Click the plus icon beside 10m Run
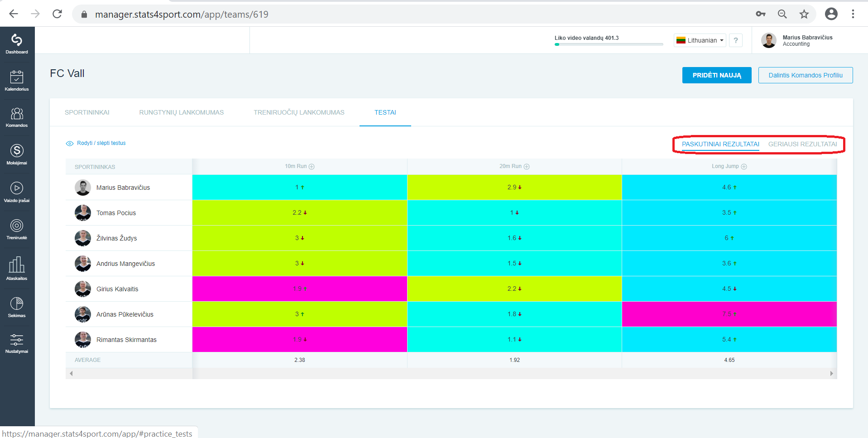This screenshot has height=438, width=868. (x=312, y=167)
